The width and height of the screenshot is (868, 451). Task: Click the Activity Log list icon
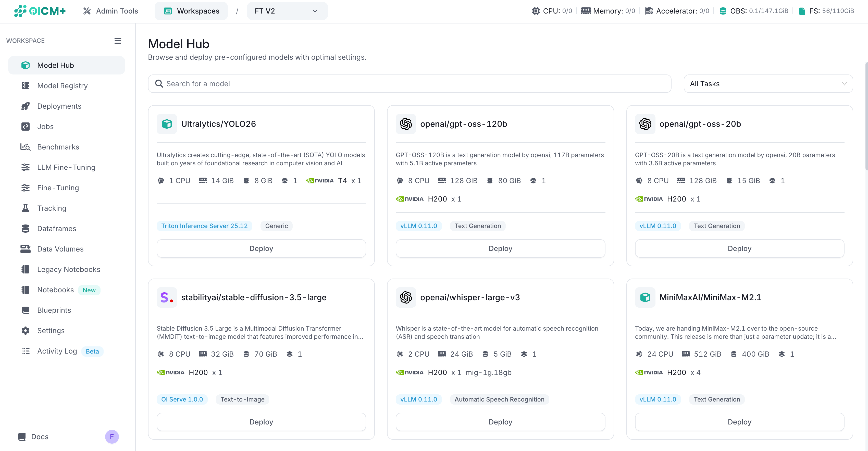pyautogui.click(x=25, y=351)
